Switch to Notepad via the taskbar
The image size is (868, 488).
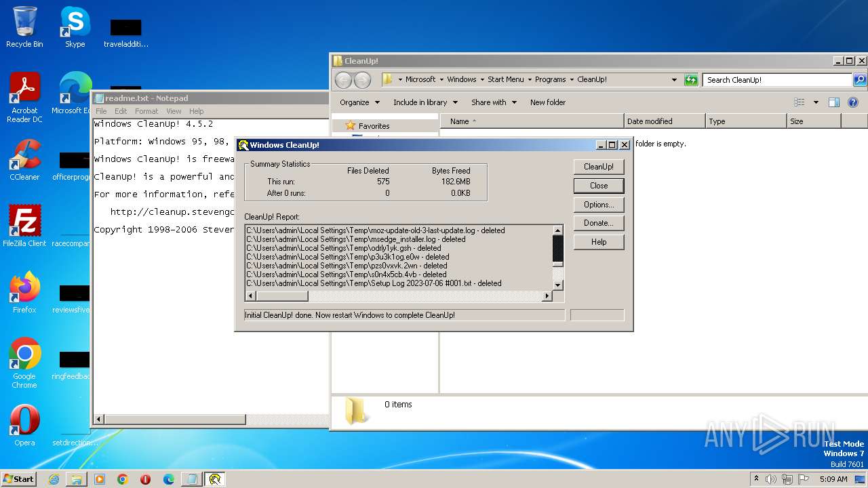[x=192, y=479]
